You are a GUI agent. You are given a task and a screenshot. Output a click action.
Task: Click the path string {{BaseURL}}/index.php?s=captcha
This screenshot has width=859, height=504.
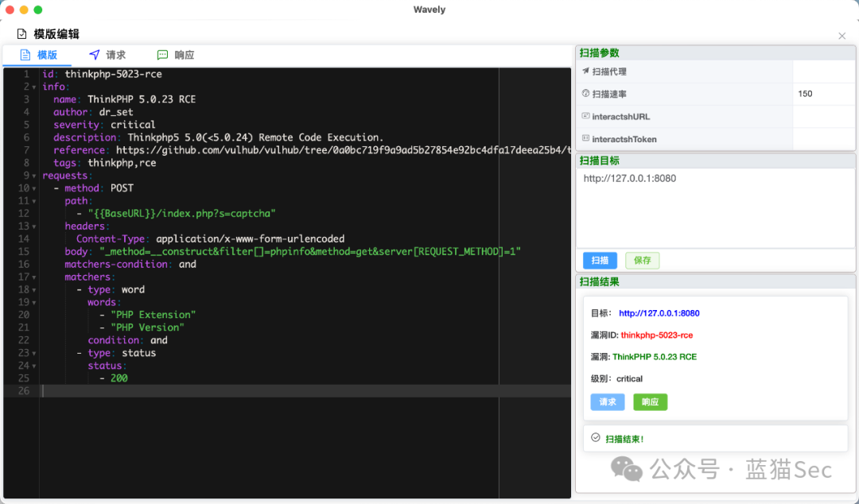[182, 213]
